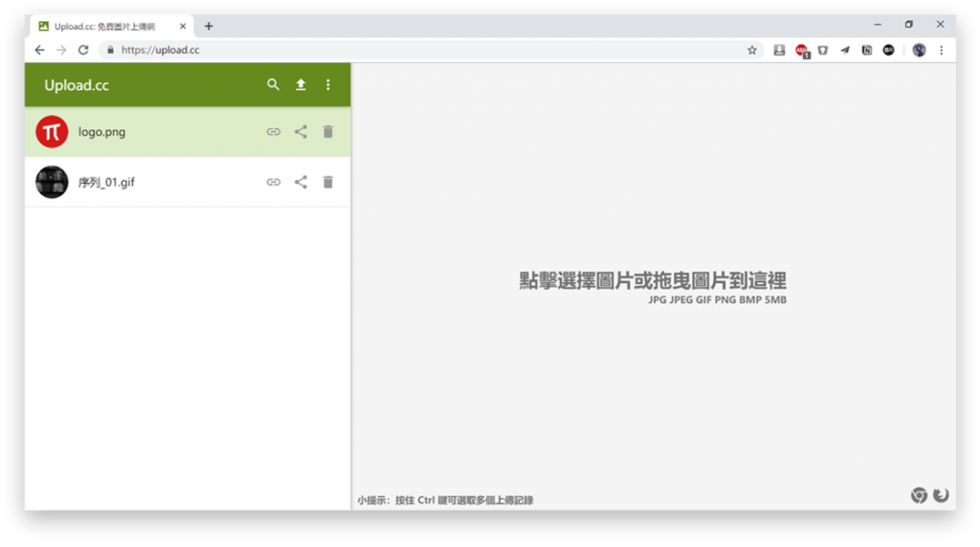The image size is (980, 547).
Task: Bookmark this page with star icon
Action: click(x=752, y=50)
